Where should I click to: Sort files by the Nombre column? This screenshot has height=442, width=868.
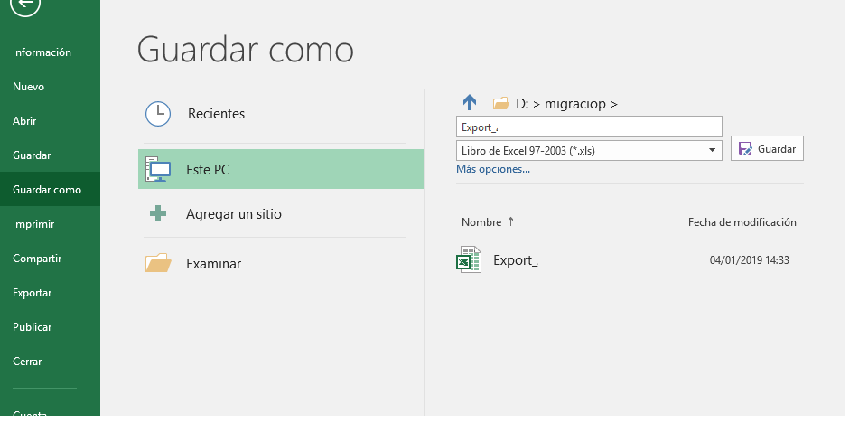(481, 222)
